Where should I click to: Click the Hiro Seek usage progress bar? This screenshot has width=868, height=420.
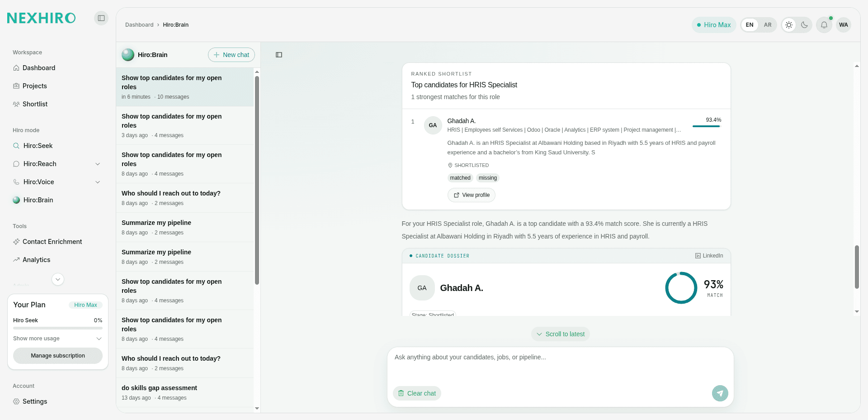click(58, 328)
